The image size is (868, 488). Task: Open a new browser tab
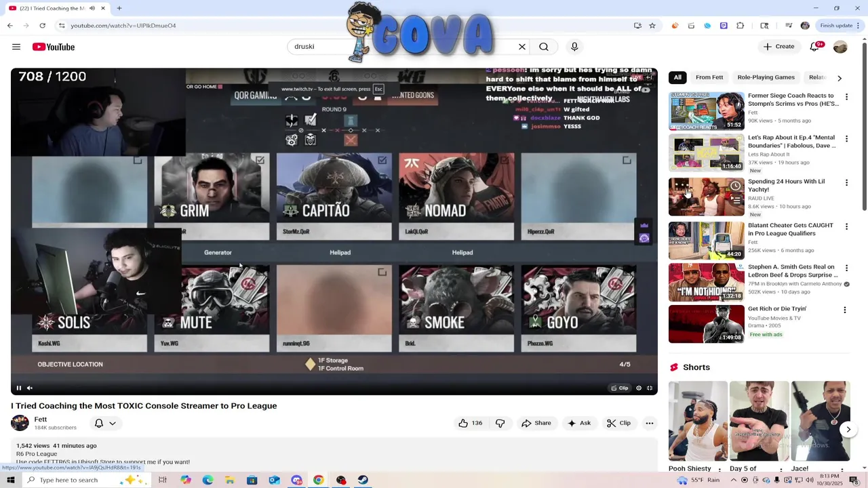click(119, 8)
